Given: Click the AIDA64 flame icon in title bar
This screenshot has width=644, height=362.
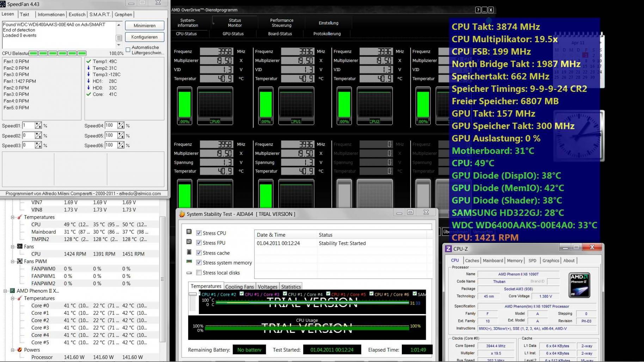Looking at the screenshot, I should (x=182, y=214).
